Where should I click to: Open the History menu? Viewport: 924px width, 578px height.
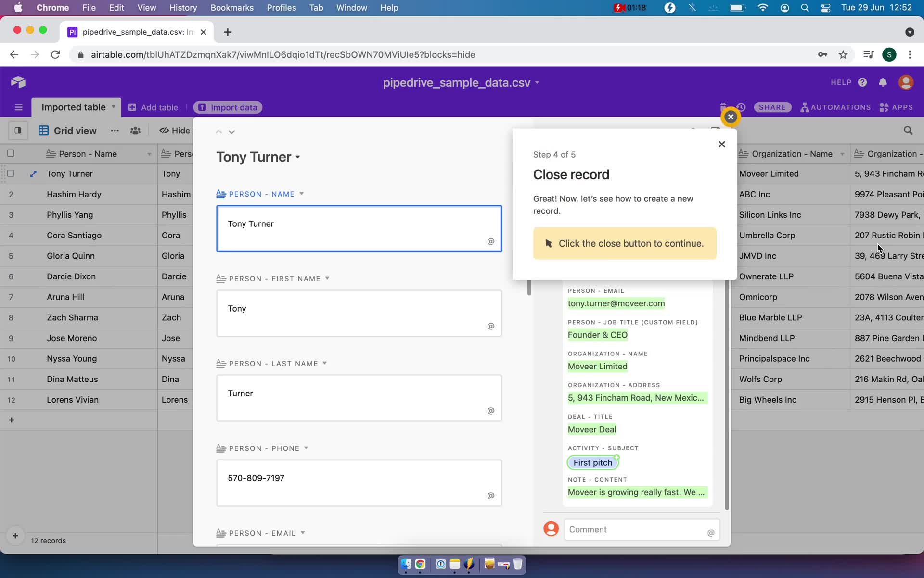pyautogui.click(x=183, y=8)
